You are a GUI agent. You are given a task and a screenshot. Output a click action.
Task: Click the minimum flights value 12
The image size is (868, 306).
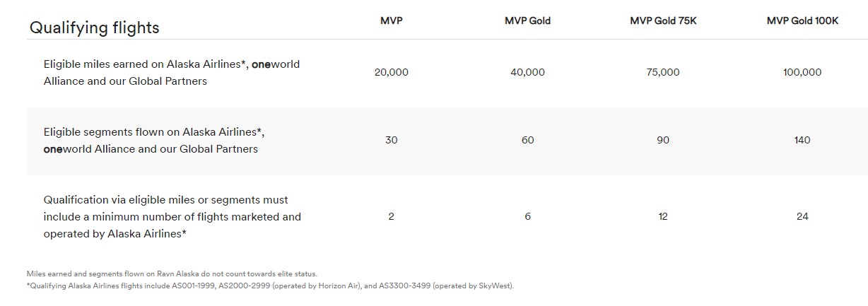point(663,216)
